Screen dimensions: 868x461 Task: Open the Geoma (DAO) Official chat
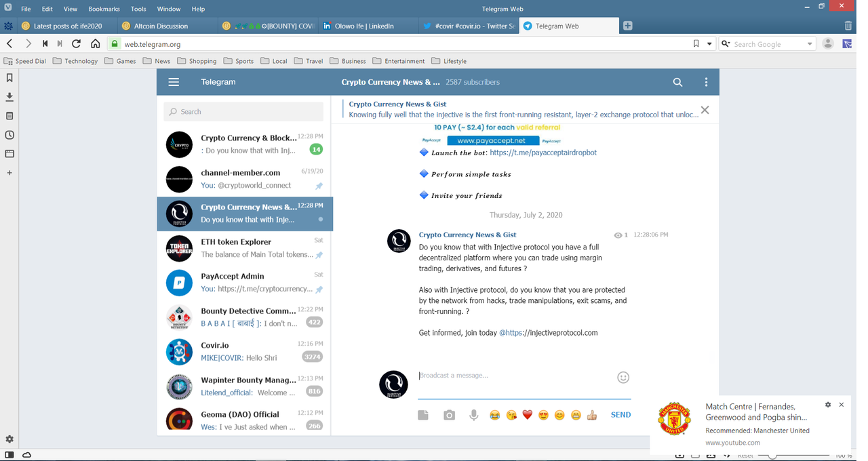click(245, 420)
